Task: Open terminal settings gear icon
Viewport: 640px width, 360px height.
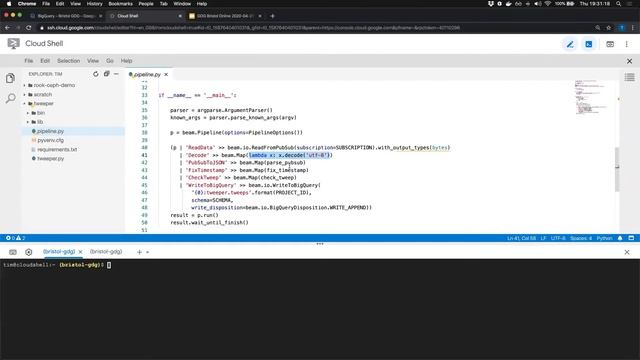Action: (x=29, y=252)
